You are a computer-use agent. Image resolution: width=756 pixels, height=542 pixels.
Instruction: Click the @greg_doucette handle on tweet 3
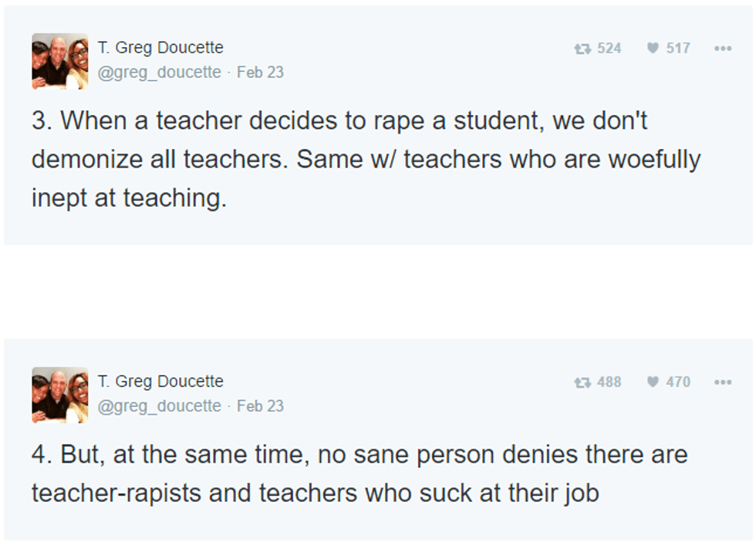pyautogui.click(x=159, y=73)
